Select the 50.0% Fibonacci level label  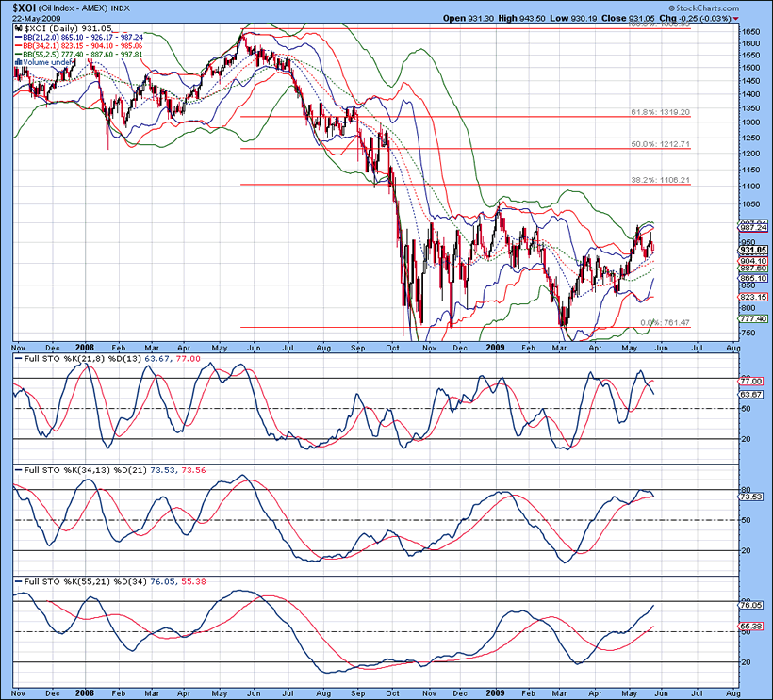pos(660,144)
